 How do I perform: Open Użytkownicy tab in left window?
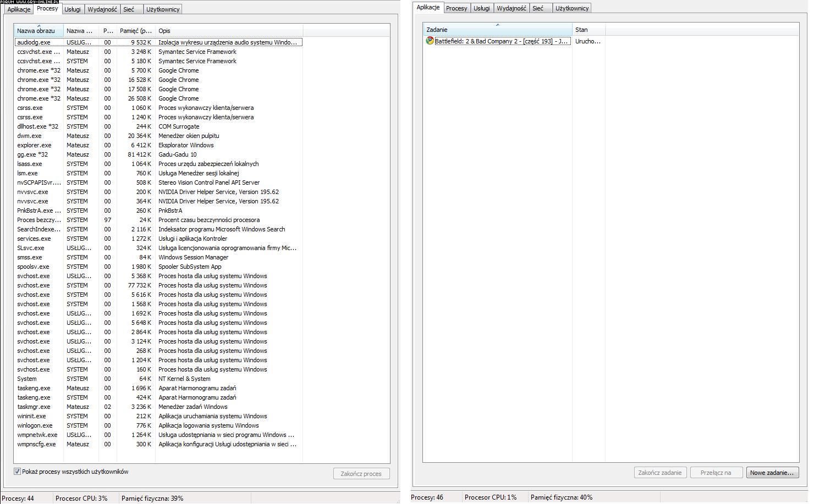pos(163,9)
